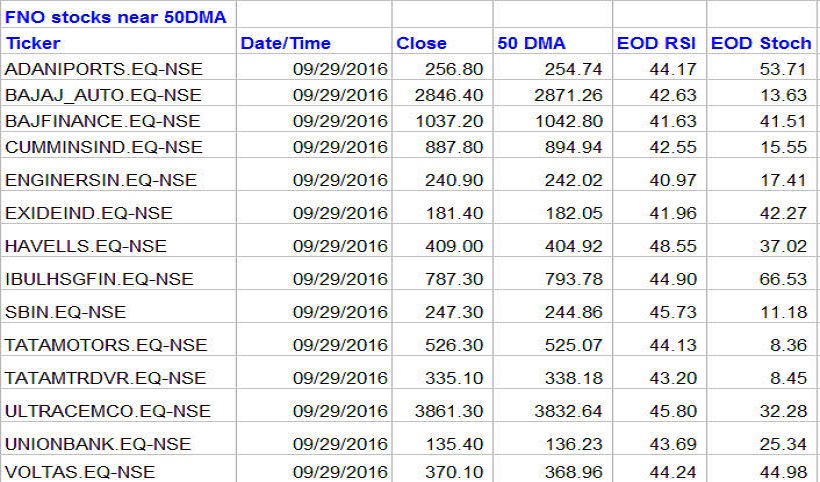Click the Ticker column header
Image resolution: width=820 pixels, height=482 pixels.
tap(33, 43)
